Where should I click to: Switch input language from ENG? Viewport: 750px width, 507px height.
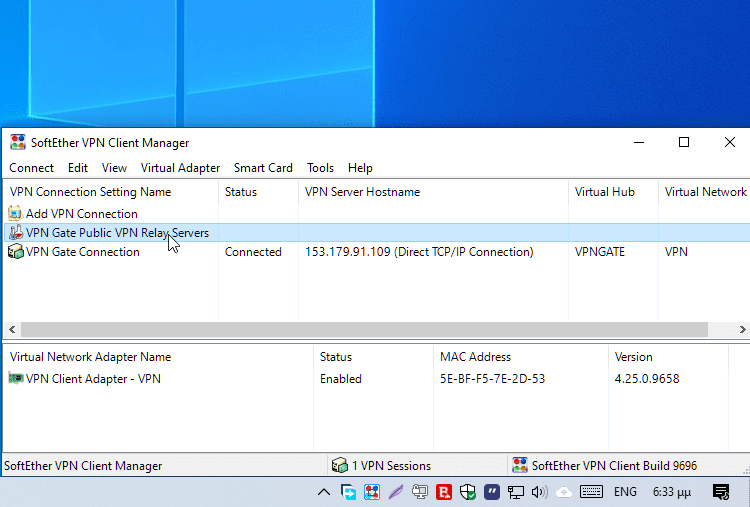click(625, 492)
